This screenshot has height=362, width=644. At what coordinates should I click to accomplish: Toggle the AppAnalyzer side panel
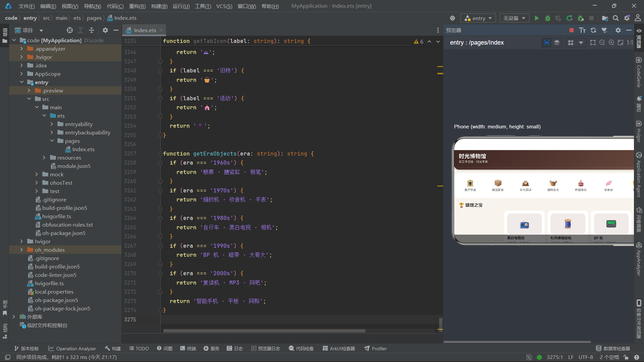point(639,259)
